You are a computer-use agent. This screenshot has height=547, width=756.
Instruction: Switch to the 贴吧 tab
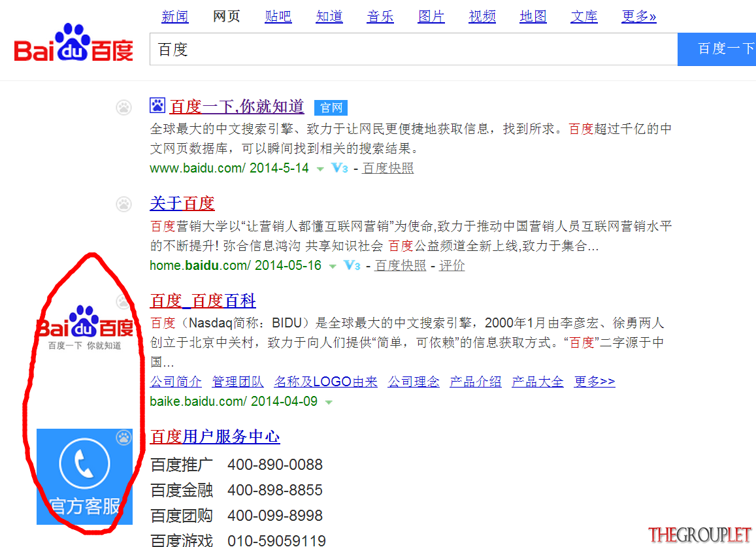[278, 16]
